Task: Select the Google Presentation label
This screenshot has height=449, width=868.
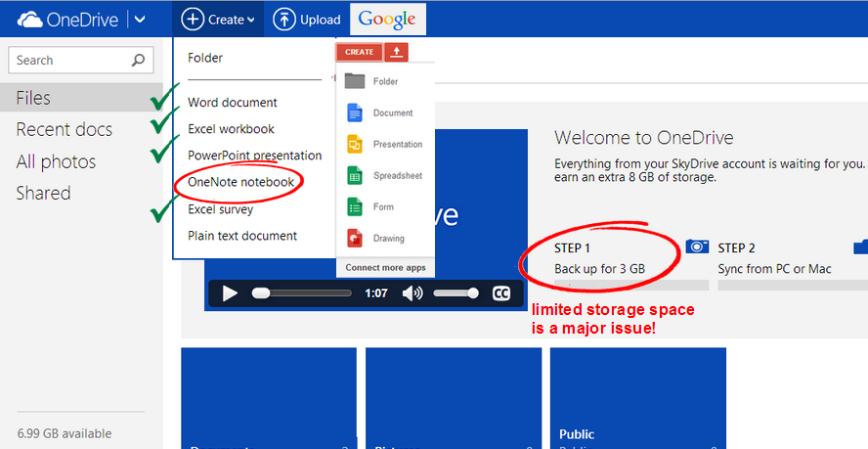Action: 398,144
